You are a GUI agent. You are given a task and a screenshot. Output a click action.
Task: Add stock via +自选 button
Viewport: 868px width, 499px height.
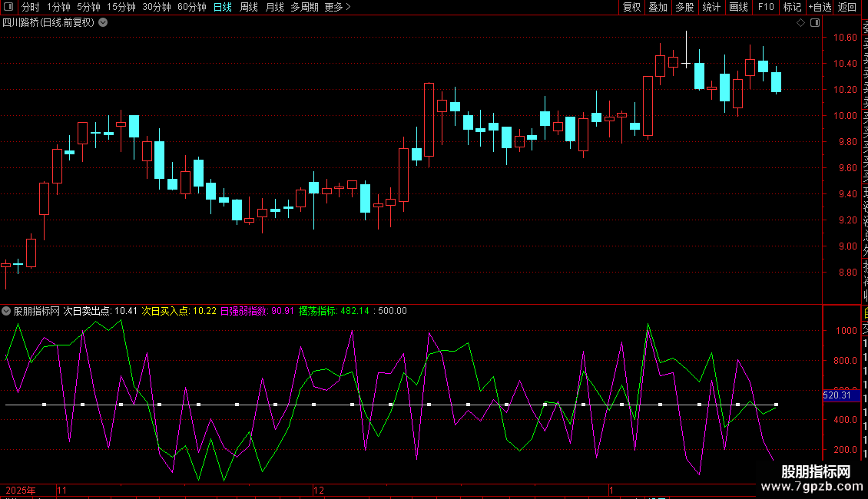(x=820, y=7)
